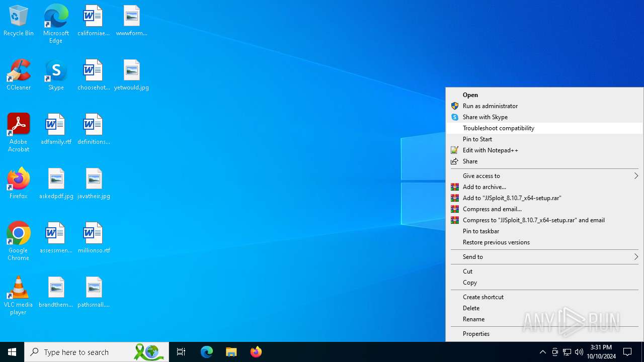The width and height of the screenshot is (644, 362).
Task: Select the CCleaner desktop shortcut
Action: pos(19,75)
